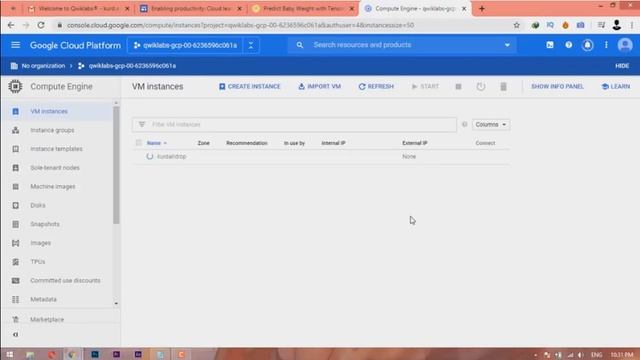
Task: Click IMPORT VM button
Action: [320, 87]
